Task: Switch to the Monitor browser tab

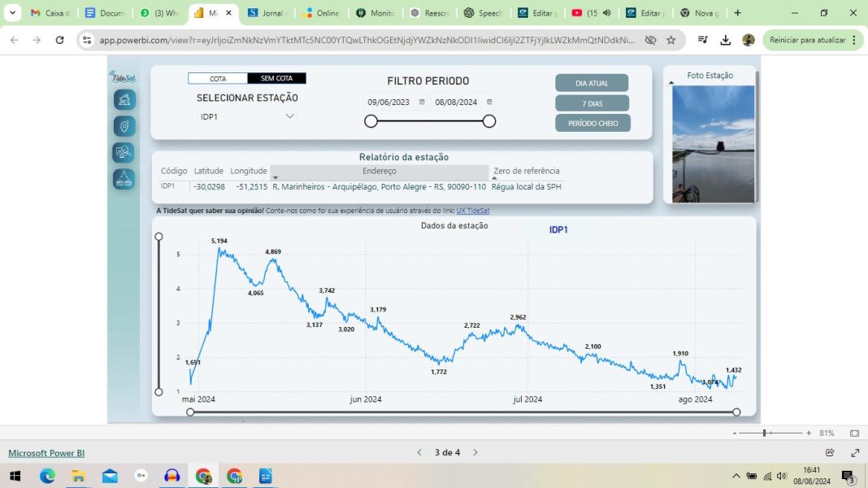Action: click(x=375, y=13)
